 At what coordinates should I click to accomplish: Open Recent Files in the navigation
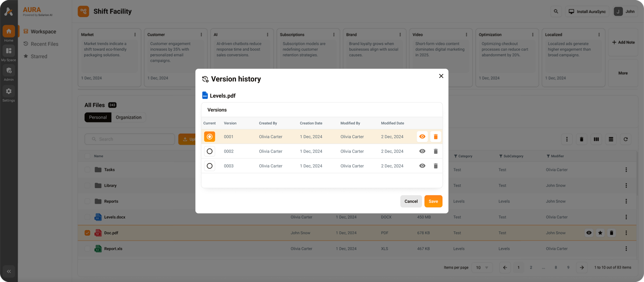pos(44,44)
